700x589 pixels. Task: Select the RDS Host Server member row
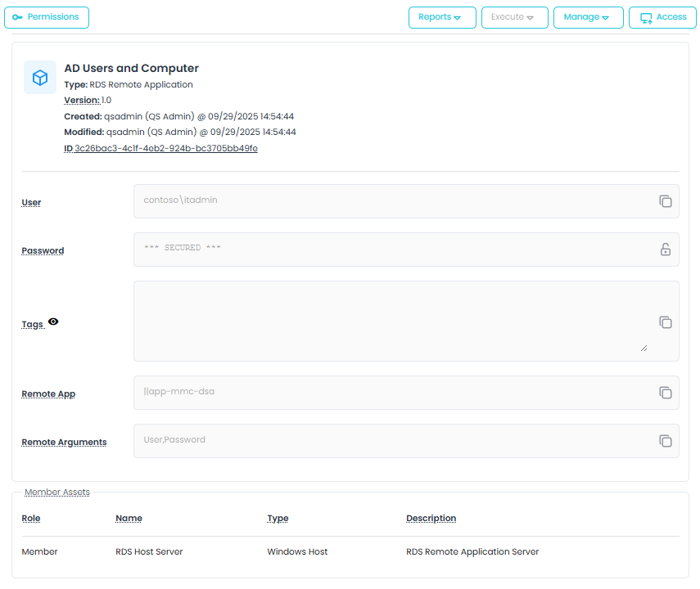(x=149, y=552)
